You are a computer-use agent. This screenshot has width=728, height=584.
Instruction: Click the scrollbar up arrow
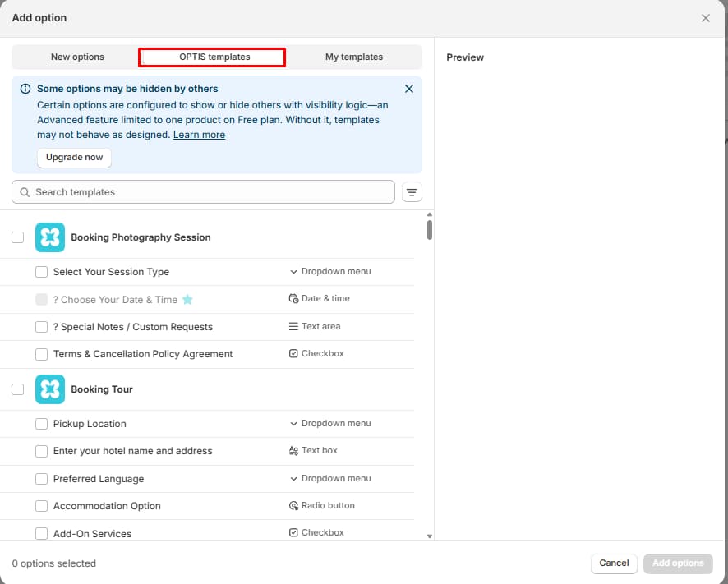click(430, 214)
